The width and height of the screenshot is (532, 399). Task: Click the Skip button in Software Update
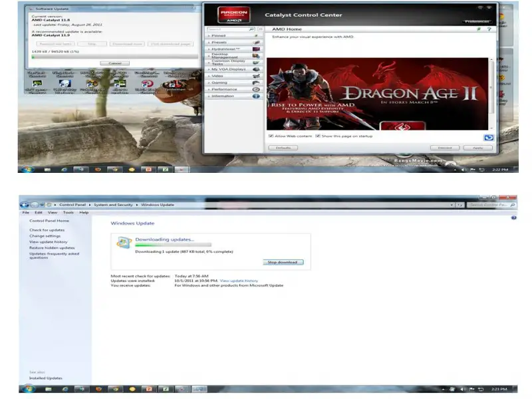(x=92, y=44)
